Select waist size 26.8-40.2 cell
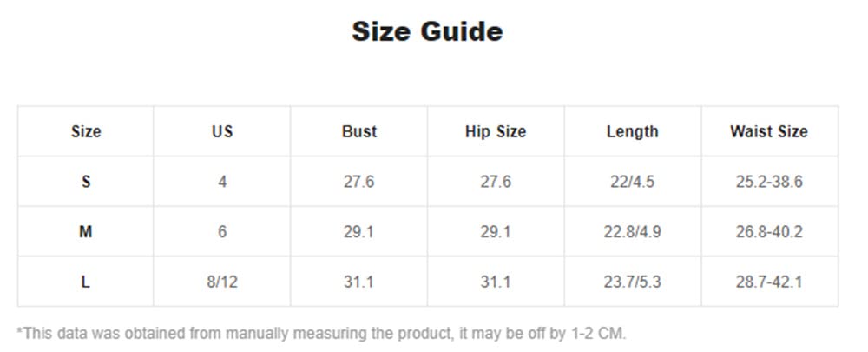 [x=769, y=232]
